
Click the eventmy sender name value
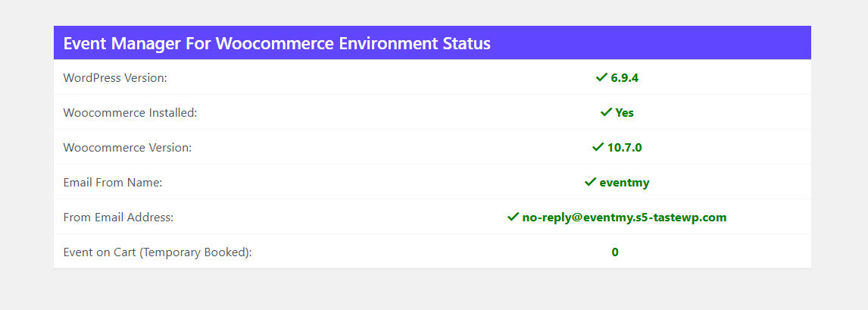pyautogui.click(x=624, y=182)
